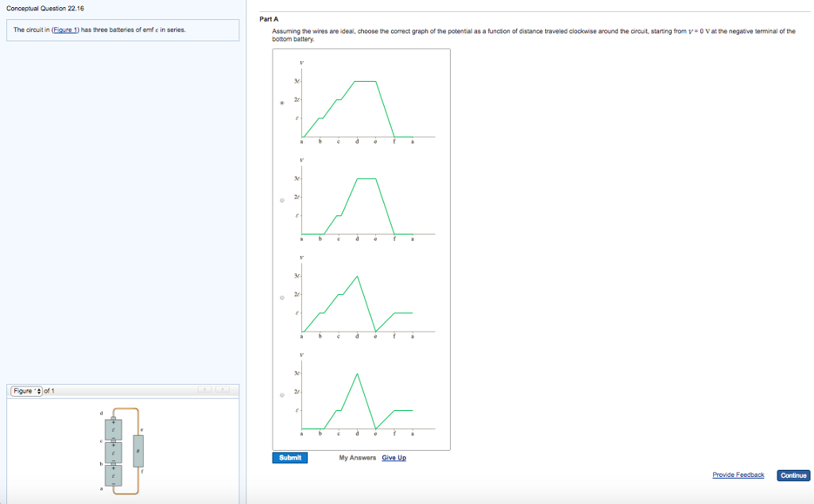Image resolution: width=814 pixels, height=504 pixels.
Task: Click My Answers label
Action: tap(355, 458)
